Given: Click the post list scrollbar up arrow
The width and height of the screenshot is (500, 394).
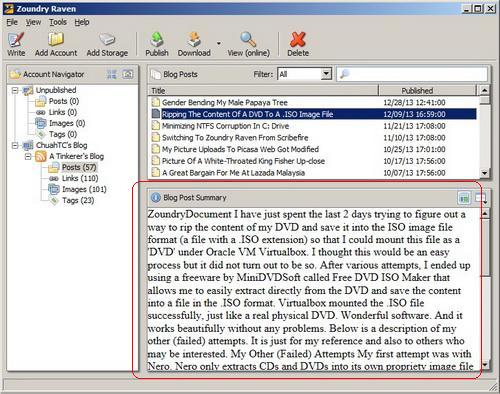Looking at the screenshot, I should click(484, 90).
